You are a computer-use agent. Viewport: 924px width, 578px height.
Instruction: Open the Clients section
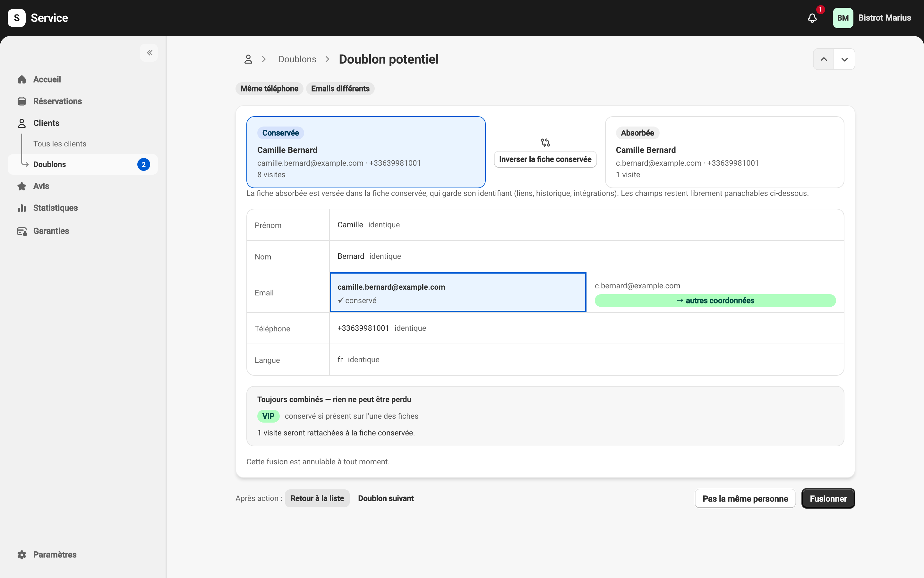pos(82,123)
